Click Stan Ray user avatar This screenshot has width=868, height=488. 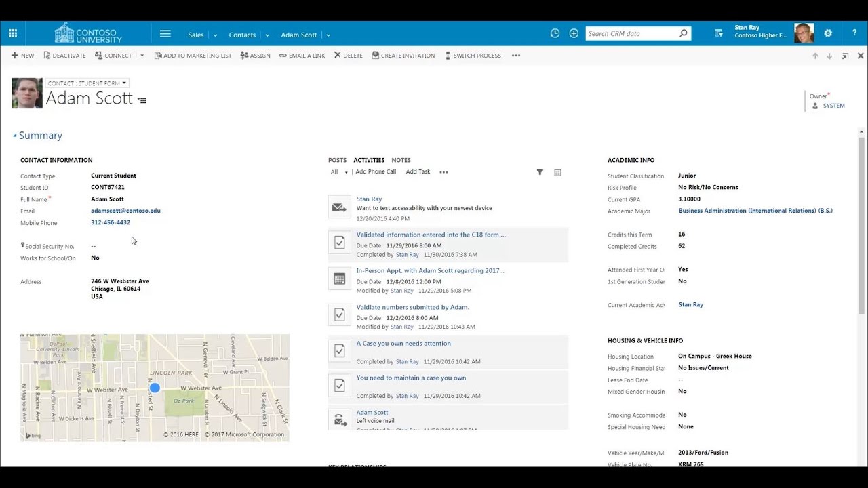(804, 33)
